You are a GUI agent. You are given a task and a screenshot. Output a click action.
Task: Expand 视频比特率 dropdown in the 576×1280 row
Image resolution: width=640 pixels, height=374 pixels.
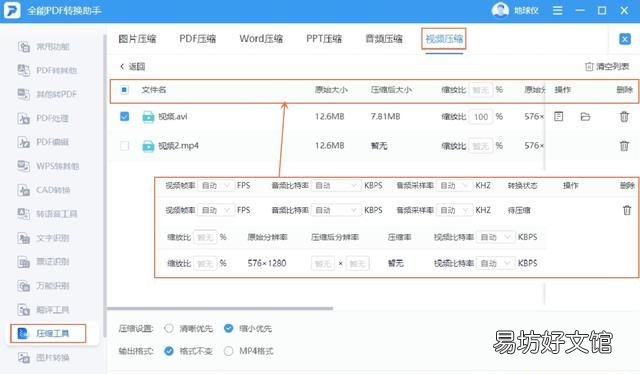point(496,263)
